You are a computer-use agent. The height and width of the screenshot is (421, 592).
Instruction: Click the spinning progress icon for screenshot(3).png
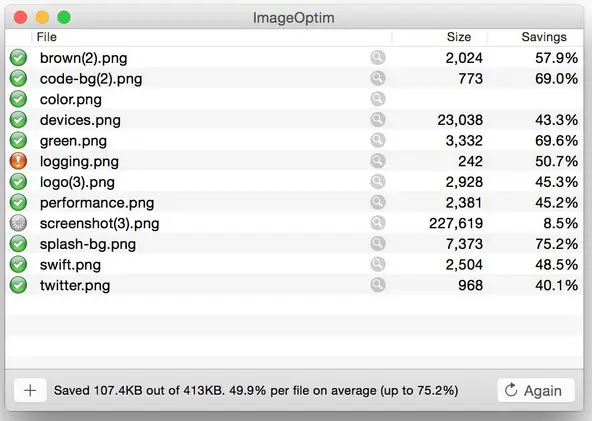18,223
